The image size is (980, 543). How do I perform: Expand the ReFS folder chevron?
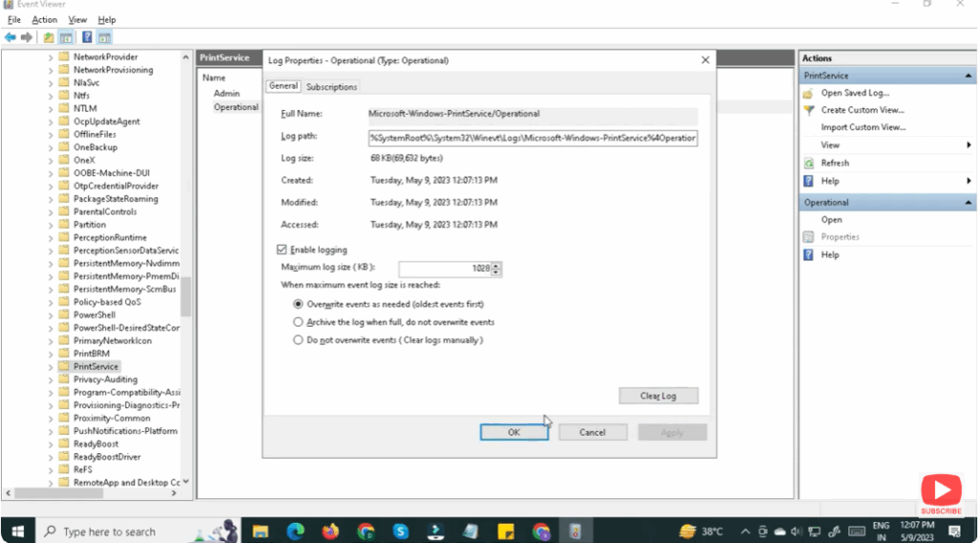50,469
